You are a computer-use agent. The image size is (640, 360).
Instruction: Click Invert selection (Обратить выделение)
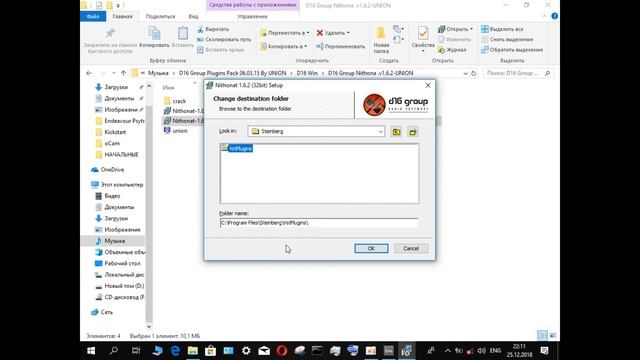(x=512, y=50)
